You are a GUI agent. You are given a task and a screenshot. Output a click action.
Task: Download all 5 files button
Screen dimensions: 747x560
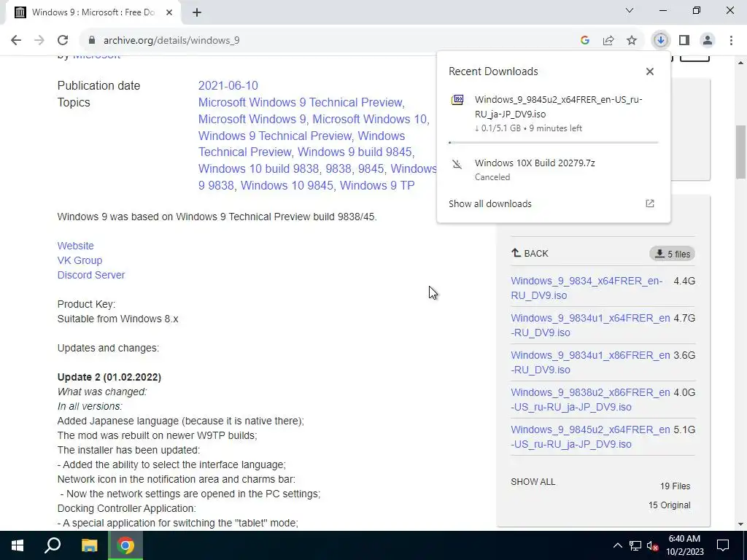click(x=672, y=254)
